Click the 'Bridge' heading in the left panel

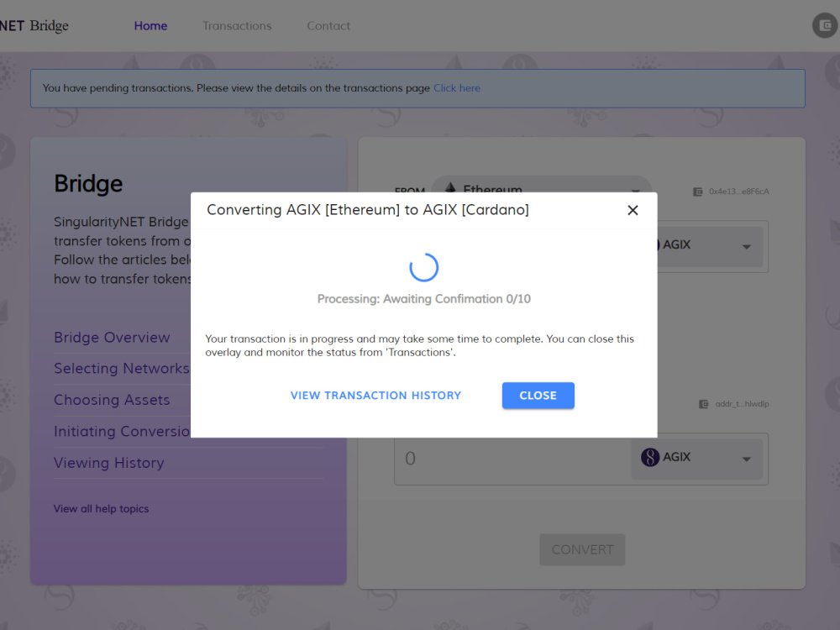(88, 184)
